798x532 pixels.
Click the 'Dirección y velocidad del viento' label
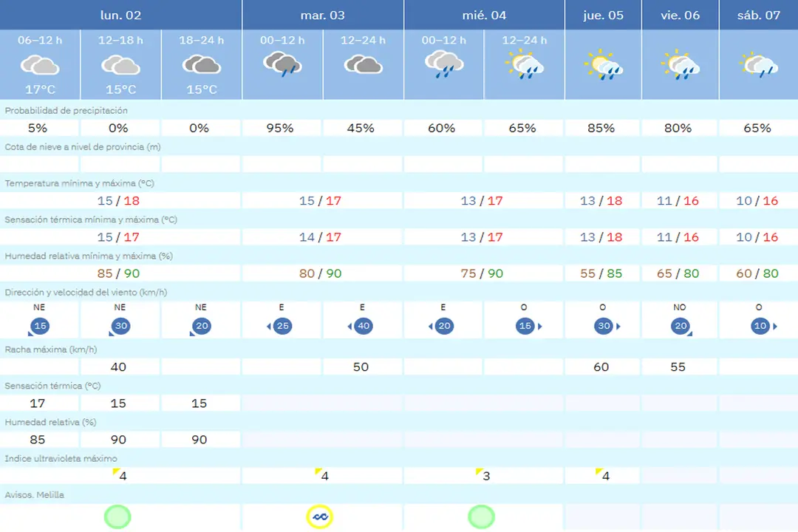click(86, 292)
